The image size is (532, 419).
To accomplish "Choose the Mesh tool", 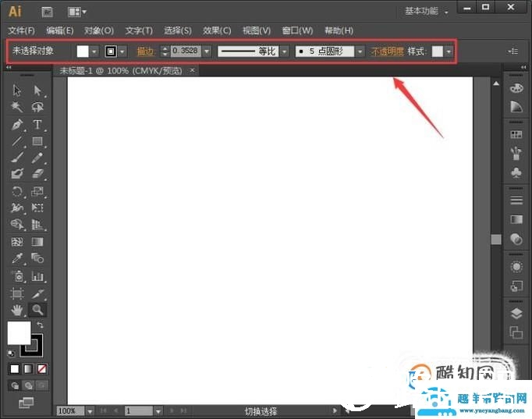I will point(17,242).
